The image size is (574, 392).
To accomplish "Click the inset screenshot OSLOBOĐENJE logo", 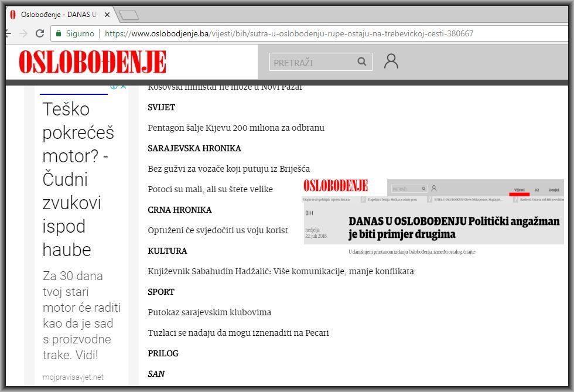I will point(336,186).
